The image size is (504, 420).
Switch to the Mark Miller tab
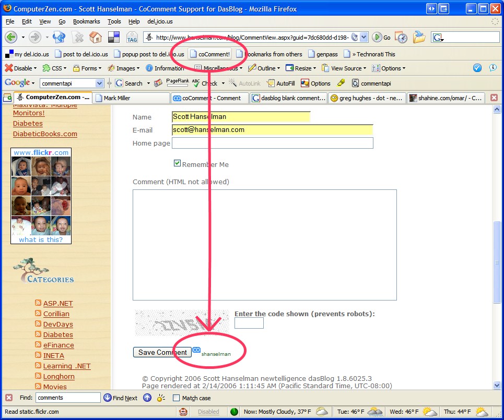click(x=131, y=98)
